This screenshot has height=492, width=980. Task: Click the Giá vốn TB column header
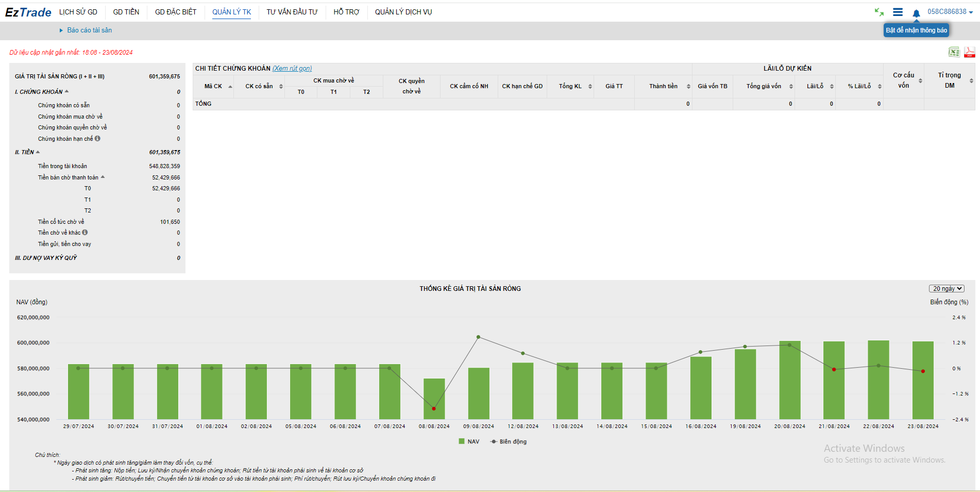[713, 86]
